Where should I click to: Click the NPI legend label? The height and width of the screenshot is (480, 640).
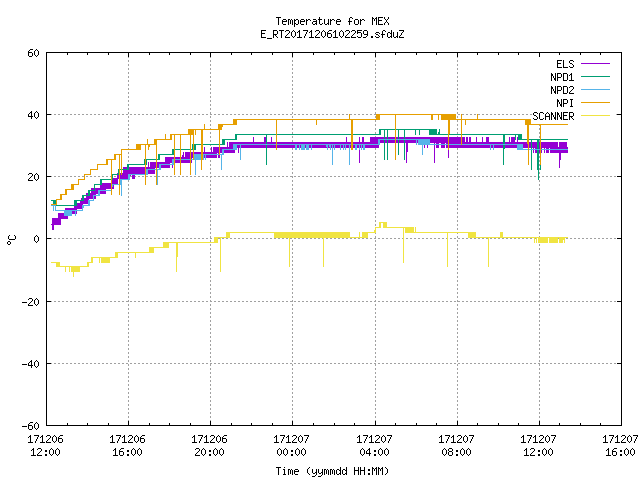[565, 103]
